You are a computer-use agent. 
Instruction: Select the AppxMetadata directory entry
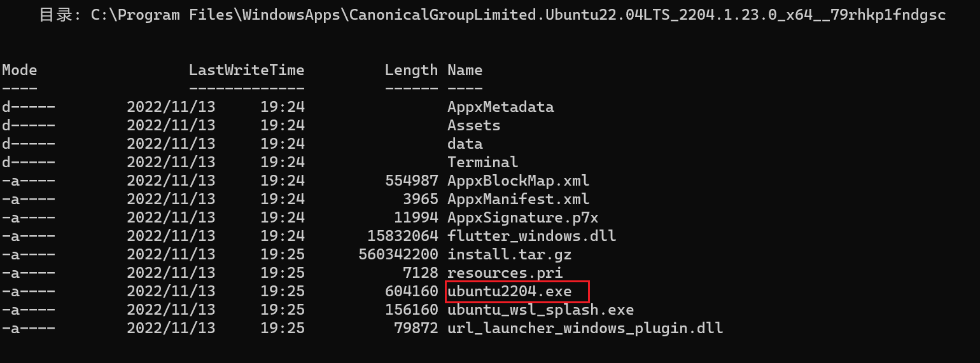500,107
